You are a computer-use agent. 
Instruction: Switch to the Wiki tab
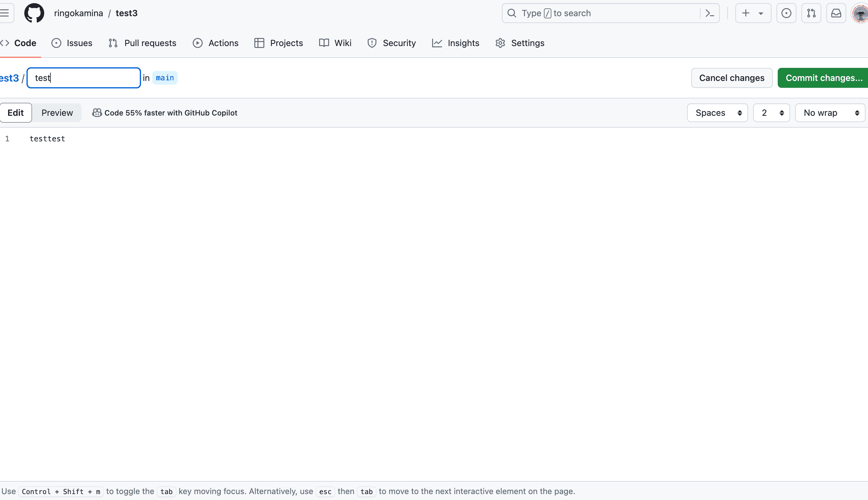coord(335,43)
